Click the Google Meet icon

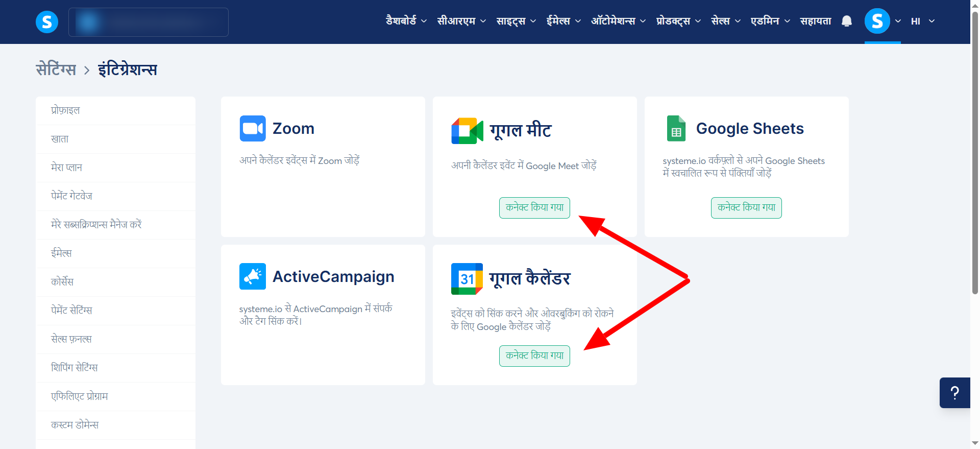(x=467, y=131)
